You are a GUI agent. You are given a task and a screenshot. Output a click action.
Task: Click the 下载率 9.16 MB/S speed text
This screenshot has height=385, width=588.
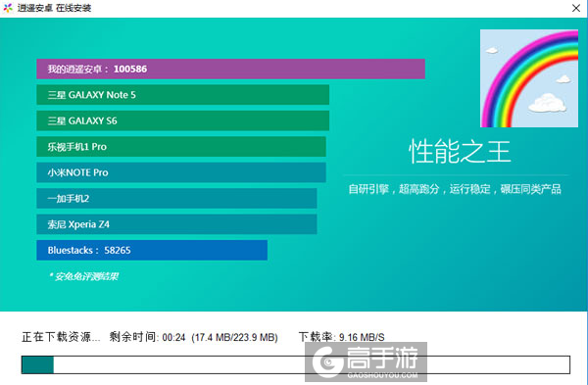pyautogui.click(x=342, y=337)
